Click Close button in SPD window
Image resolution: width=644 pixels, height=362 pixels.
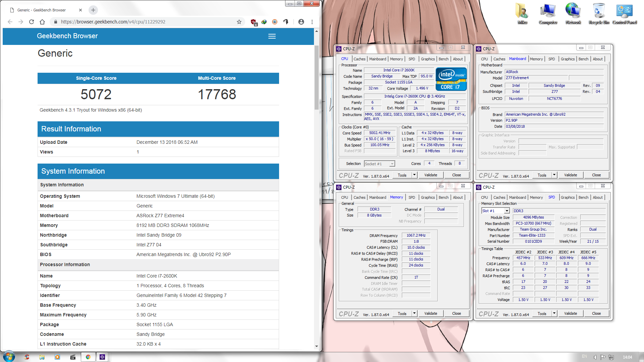596,313
